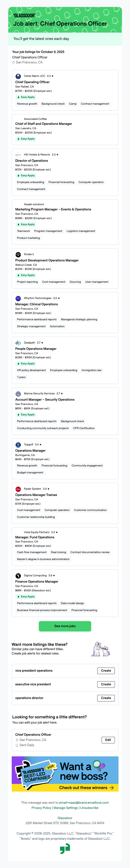130x868 pixels.
Task: Open the Manage Settings link
Action: pyautogui.click(x=66, y=808)
